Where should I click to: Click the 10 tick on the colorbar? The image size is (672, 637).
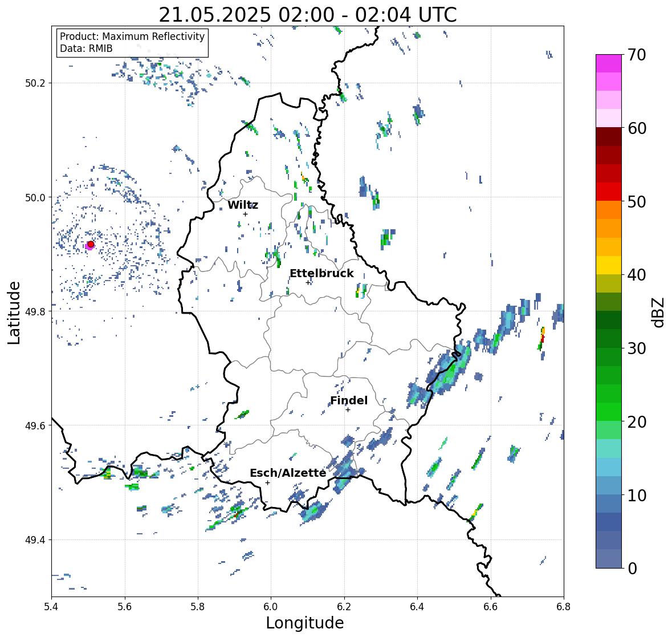[x=637, y=495]
